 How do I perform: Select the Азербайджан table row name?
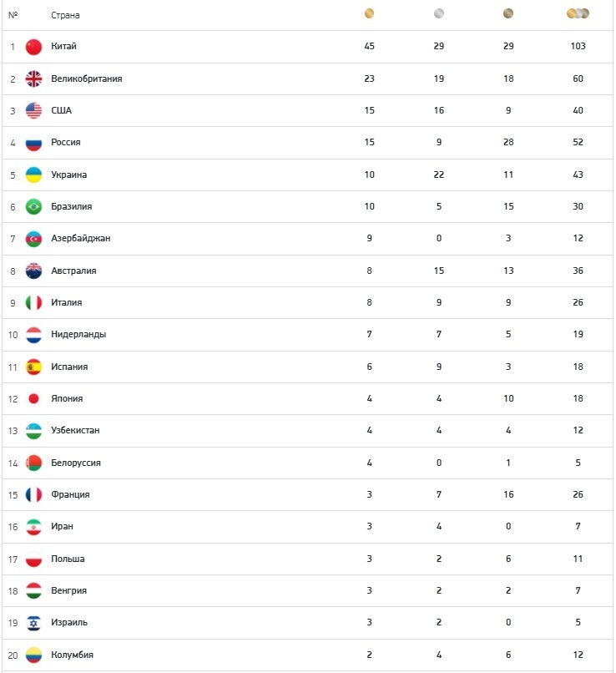pyautogui.click(x=81, y=239)
